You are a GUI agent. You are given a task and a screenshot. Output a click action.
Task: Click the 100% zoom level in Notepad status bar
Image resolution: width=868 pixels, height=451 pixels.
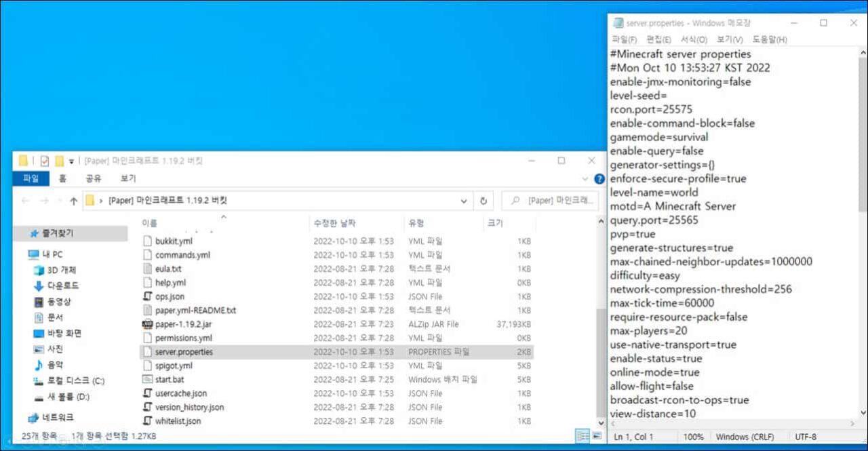click(x=692, y=437)
